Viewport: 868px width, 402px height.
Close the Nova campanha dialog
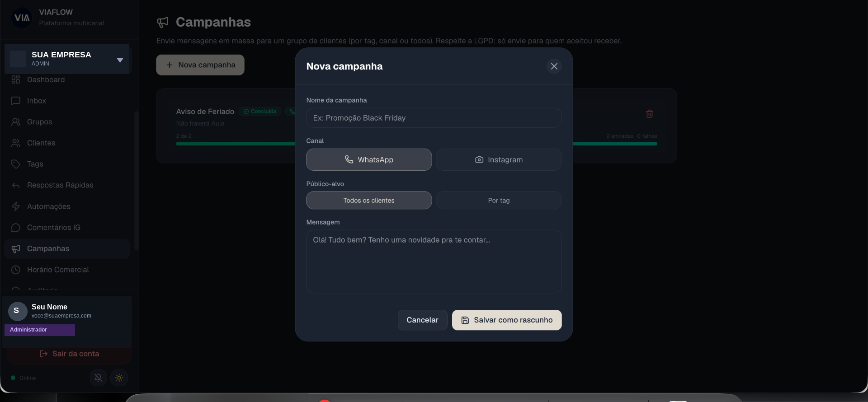click(554, 66)
